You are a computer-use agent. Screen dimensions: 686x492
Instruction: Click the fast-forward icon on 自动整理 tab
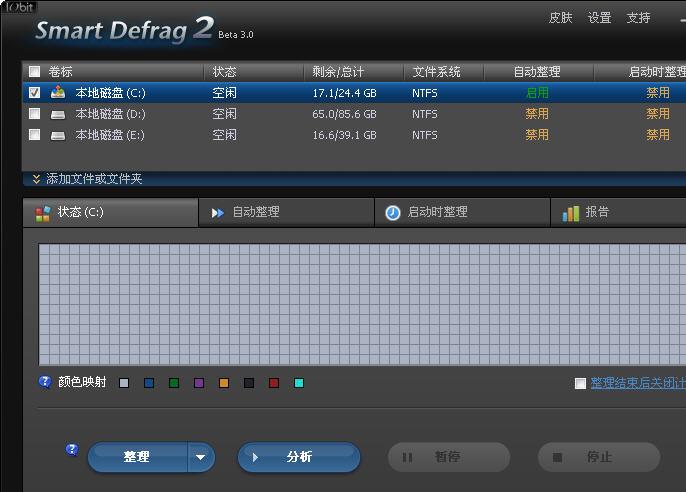pos(217,213)
